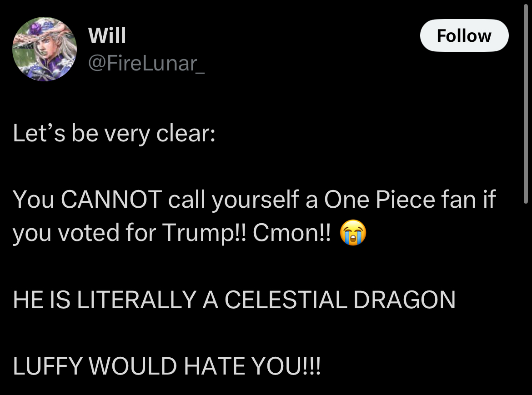Click the loudly crying face emoji
The width and height of the screenshot is (532, 395).
(x=353, y=233)
